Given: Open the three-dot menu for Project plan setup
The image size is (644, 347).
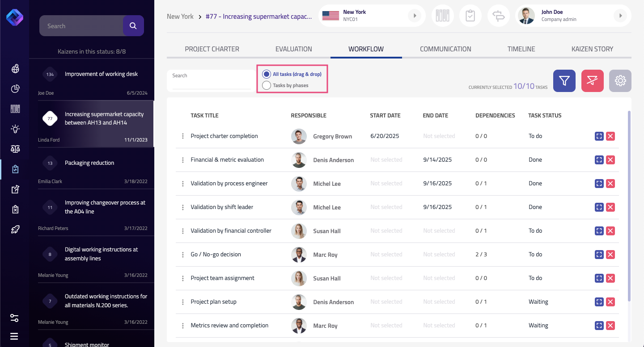Looking at the screenshot, I should (183, 302).
